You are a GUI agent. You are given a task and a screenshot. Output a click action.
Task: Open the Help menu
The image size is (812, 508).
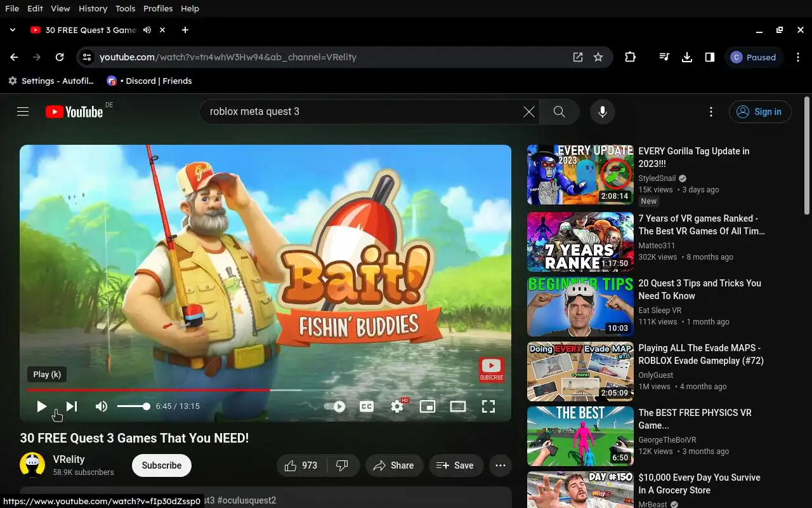point(190,8)
